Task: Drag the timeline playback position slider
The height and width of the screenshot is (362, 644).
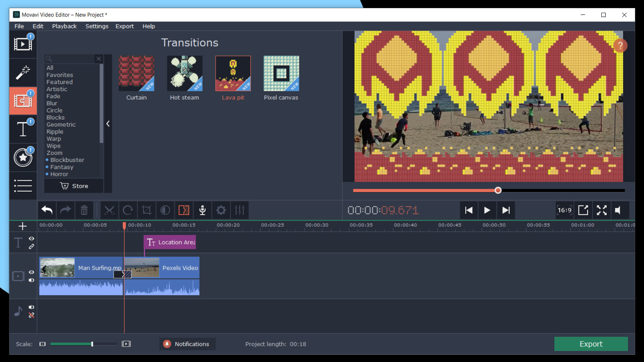Action: [498, 190]
